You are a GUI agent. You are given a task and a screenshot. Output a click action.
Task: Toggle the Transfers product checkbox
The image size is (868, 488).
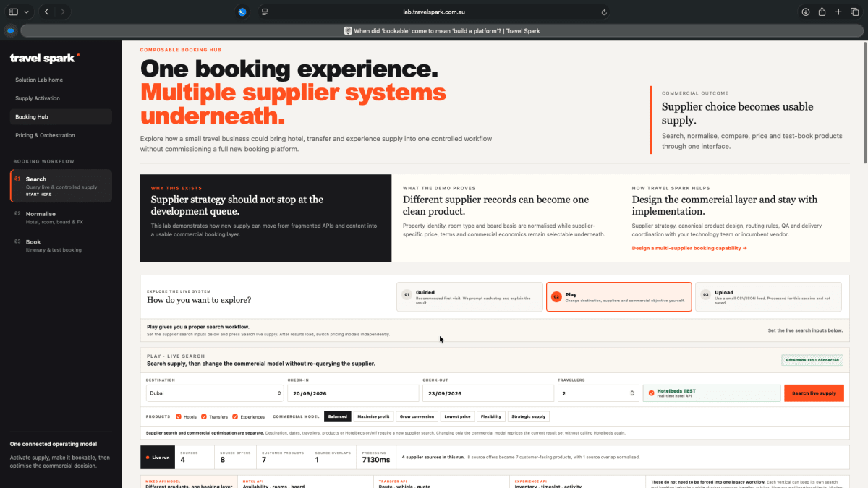point(204,416)
